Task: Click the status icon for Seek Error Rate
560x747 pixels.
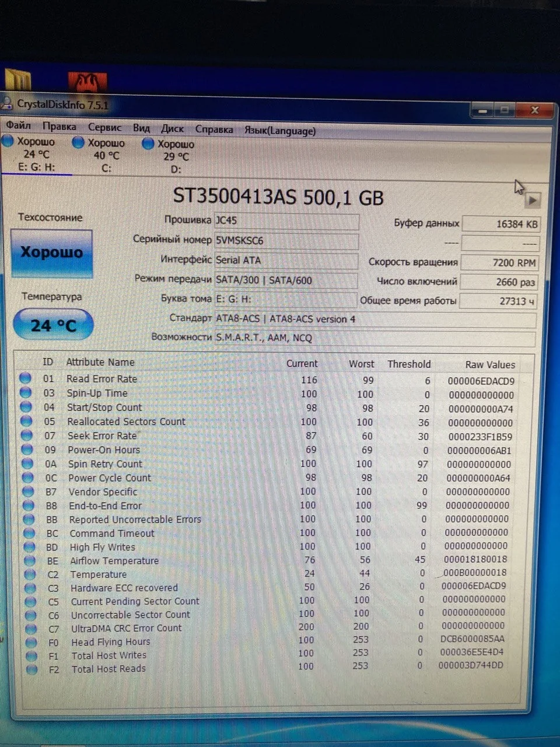Action: 27,435
